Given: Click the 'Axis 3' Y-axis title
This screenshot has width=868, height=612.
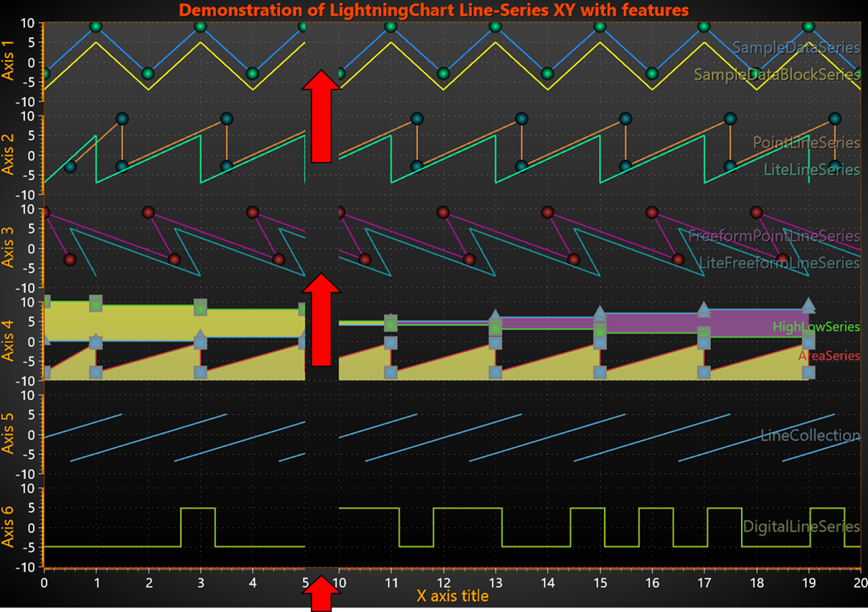Looking at the screenshot, I should click(8, 247).
